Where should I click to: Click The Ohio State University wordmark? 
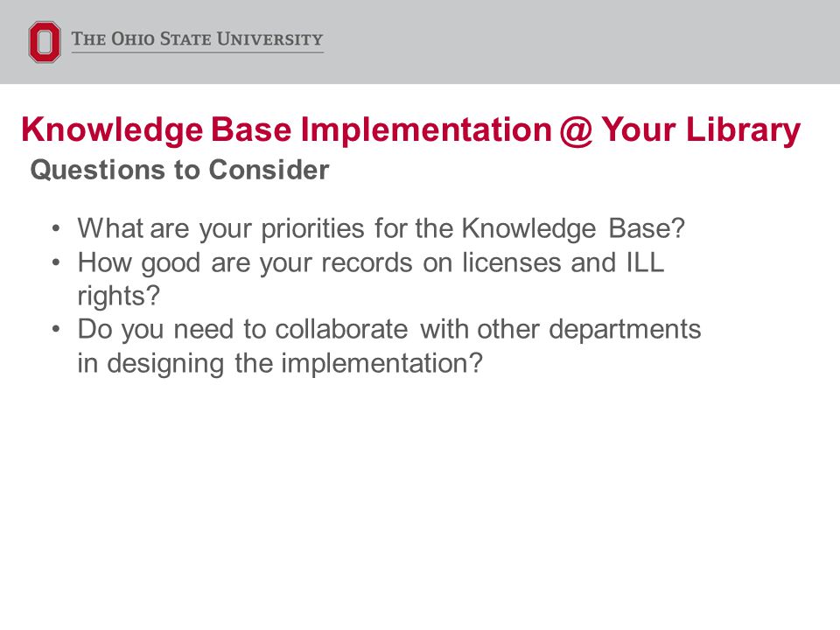(197, 39)
